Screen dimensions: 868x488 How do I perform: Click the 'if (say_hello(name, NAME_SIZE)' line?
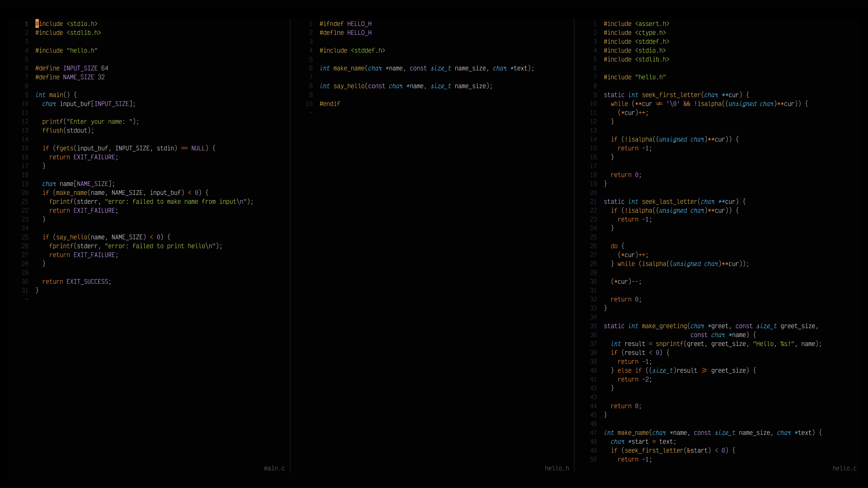pos(106,237)
